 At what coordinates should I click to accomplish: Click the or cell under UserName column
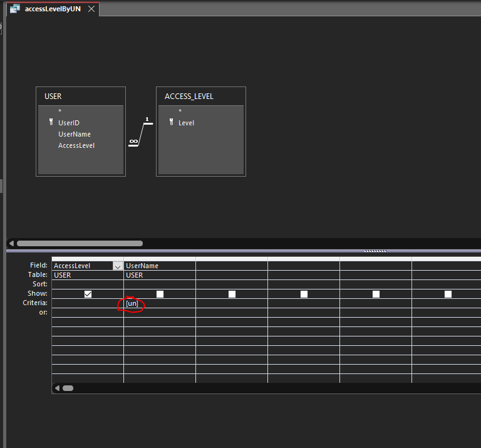160,313
